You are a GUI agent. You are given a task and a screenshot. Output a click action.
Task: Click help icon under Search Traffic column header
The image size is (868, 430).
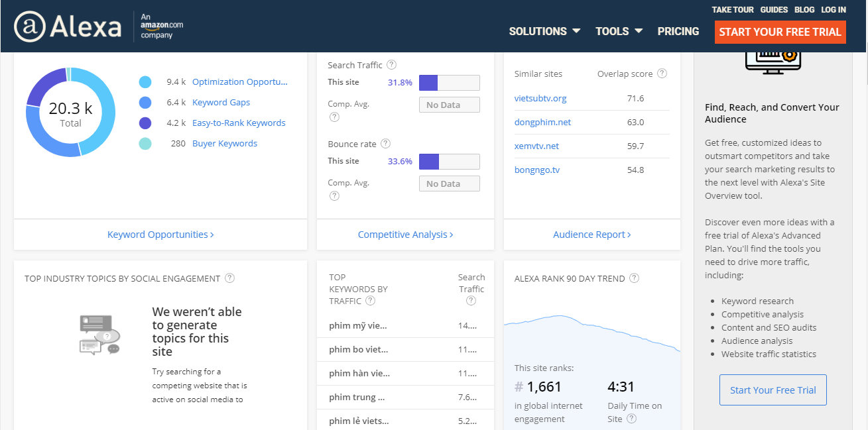point(471,301)
